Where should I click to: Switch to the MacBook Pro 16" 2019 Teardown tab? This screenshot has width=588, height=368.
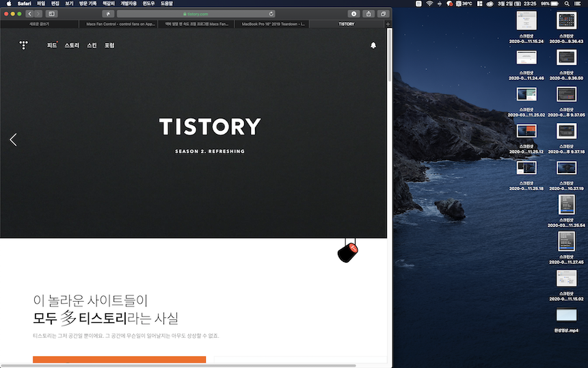(x=273, y=24)
